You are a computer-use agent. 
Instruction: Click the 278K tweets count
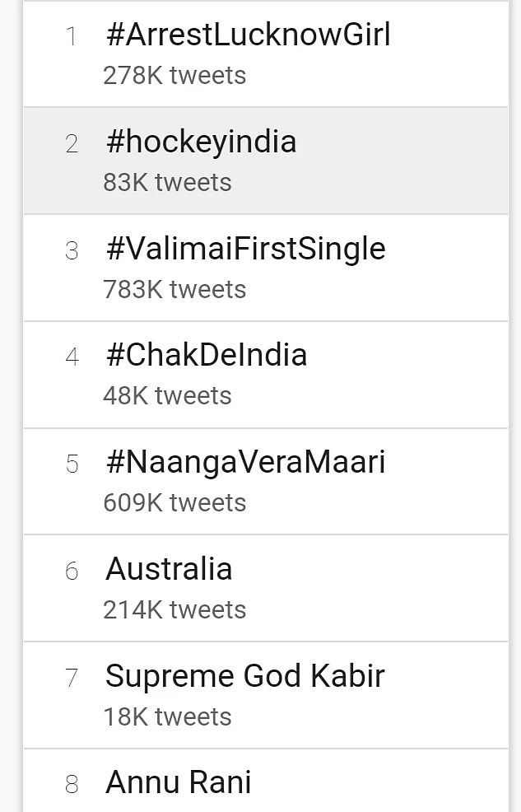pos(174,76)
